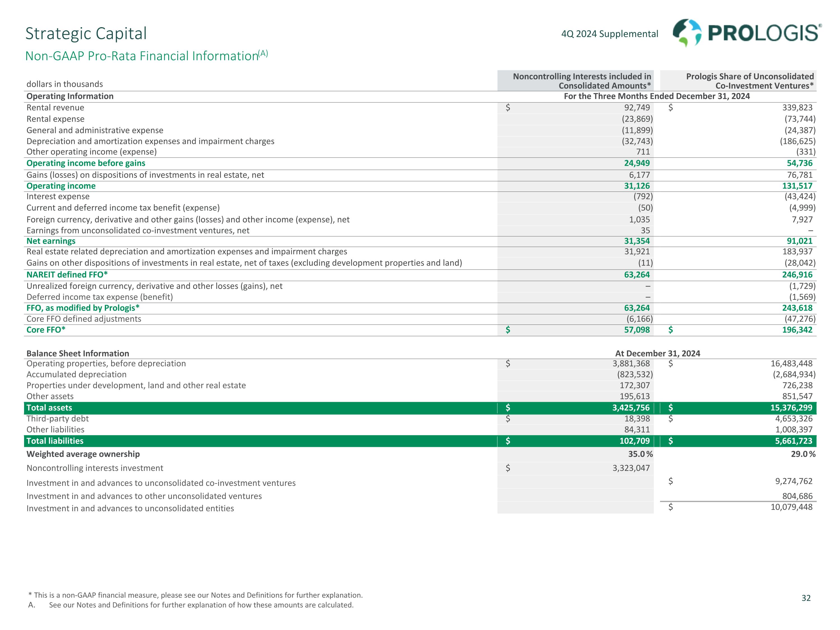Click the Core FFO* row label

click(46, 330)
